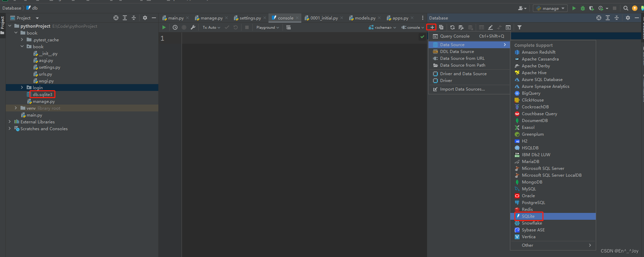Click the refresh icon in the Database toolbar
The height and width of the screenshot is (257, 644).
[452, 27]
